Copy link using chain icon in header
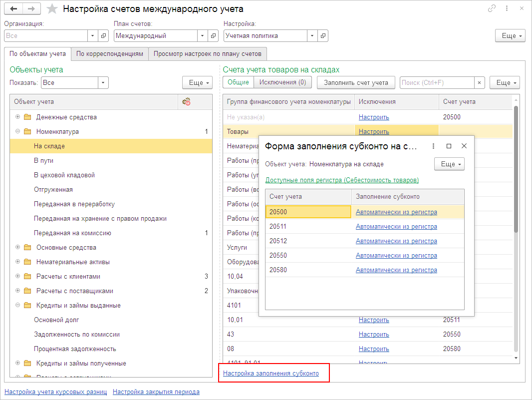The width and height of the screenshot is (532, 400). tap(492, 8)
